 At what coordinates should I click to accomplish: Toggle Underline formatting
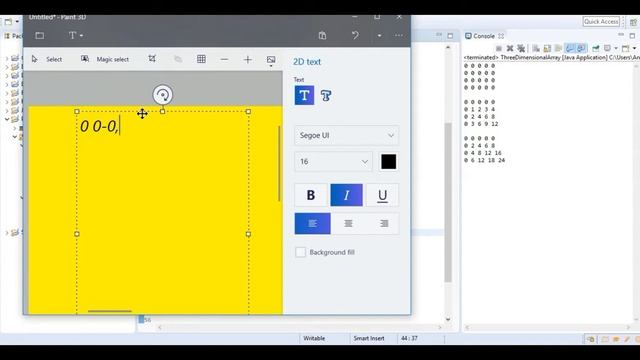(382, 195)
